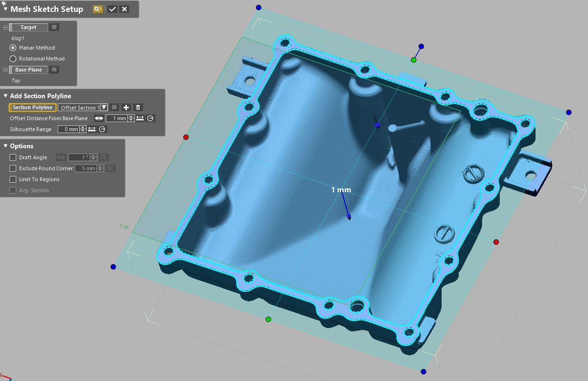The image size is (588, 381).
Task: Open the Offset Section 1 dropdown
Action: click(103, 107)
